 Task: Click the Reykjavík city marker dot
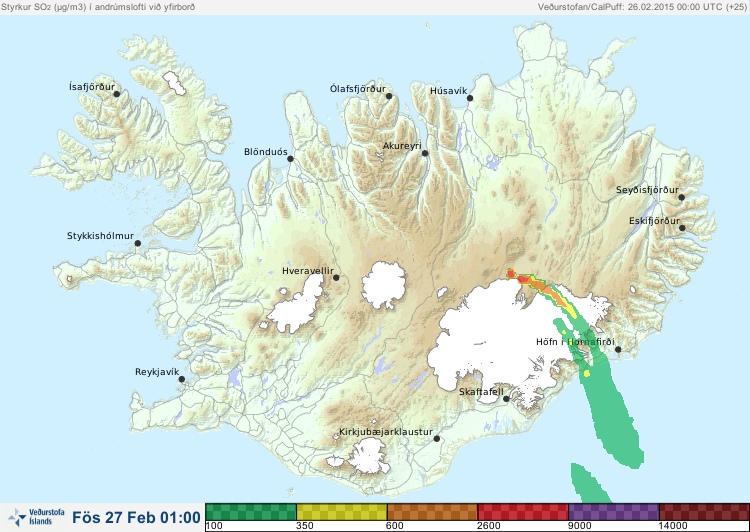pyautogui.click(x=182, y=379)
